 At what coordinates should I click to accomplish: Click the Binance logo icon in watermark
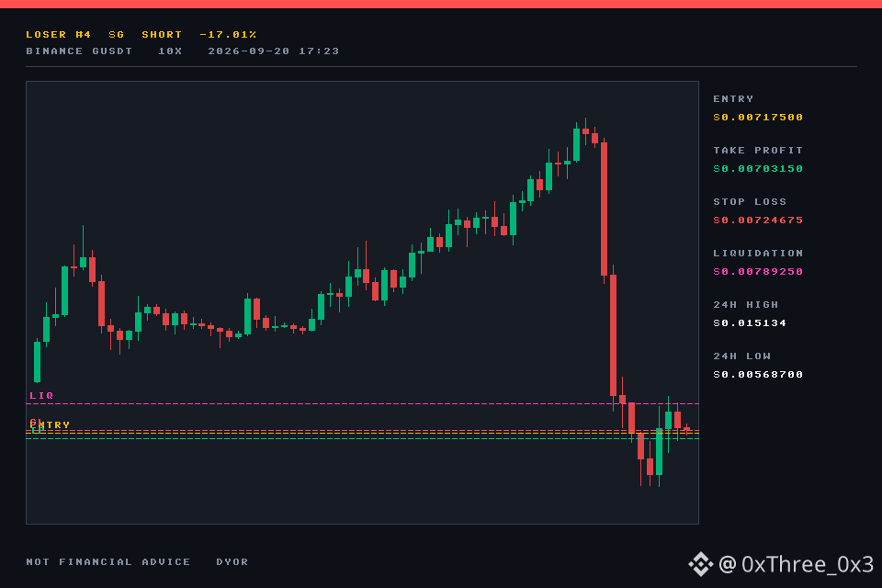tap(700, 564)
